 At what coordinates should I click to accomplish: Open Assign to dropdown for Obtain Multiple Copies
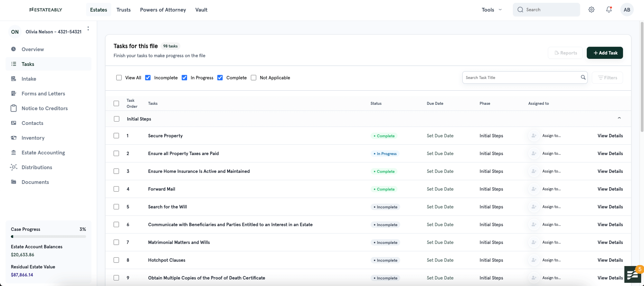point(551,278)
